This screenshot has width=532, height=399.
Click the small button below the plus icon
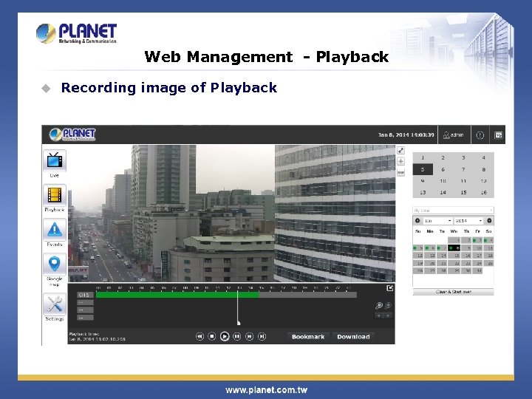[400, 172]
